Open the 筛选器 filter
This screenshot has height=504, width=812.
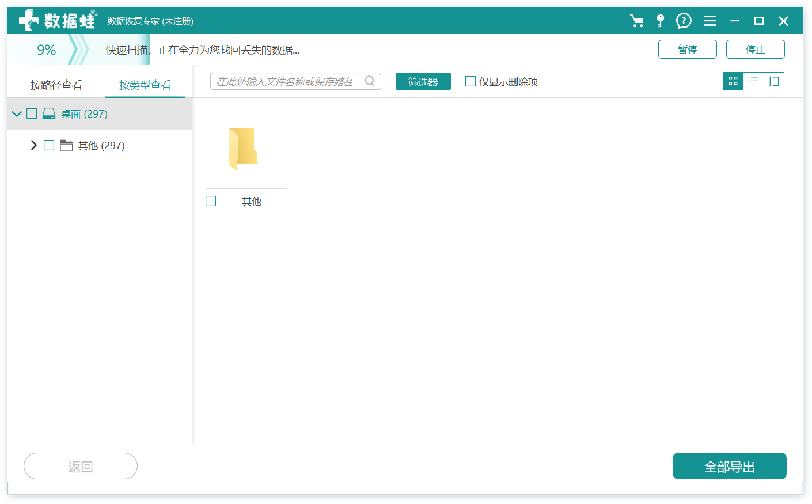pos(423,81)
